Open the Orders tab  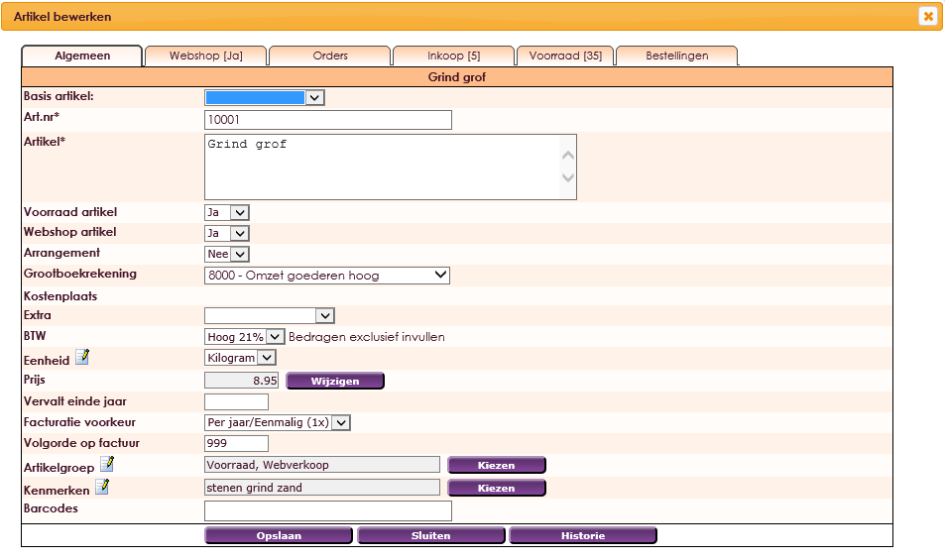click(329, 56)
